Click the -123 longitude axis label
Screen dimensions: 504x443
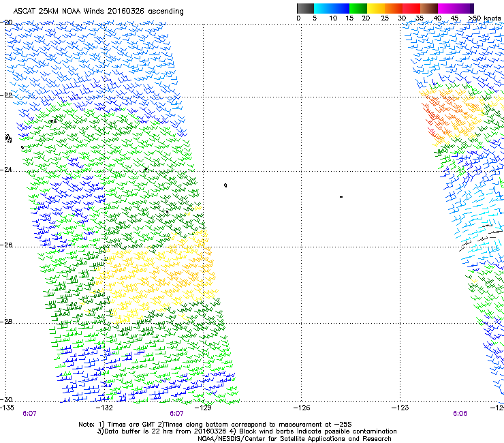pos(400,408)
